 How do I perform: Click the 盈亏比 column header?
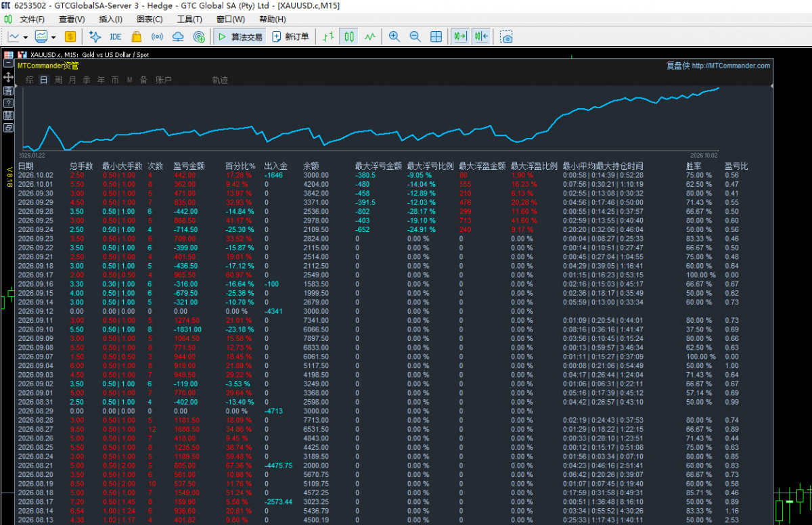[x=736, y=166]
